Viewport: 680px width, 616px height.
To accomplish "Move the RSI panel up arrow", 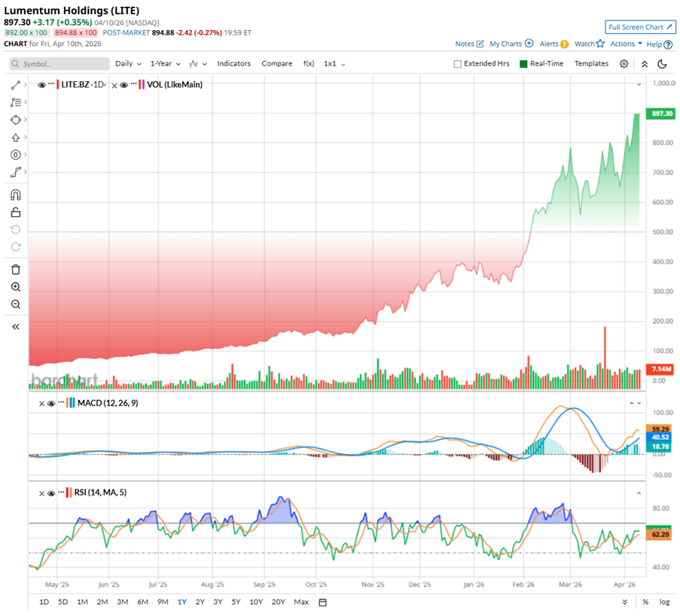I will (x=639, y=493).
